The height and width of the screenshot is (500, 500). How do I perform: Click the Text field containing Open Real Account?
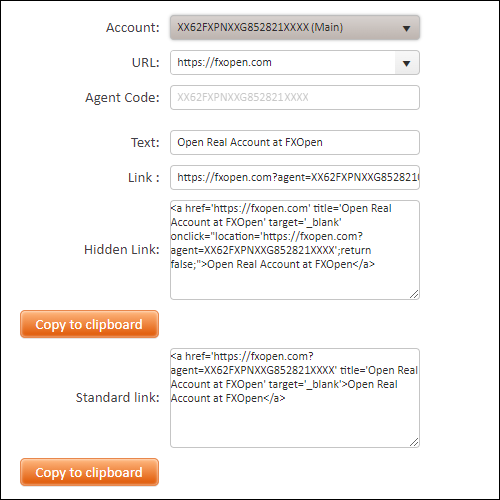tap(295, 143)
